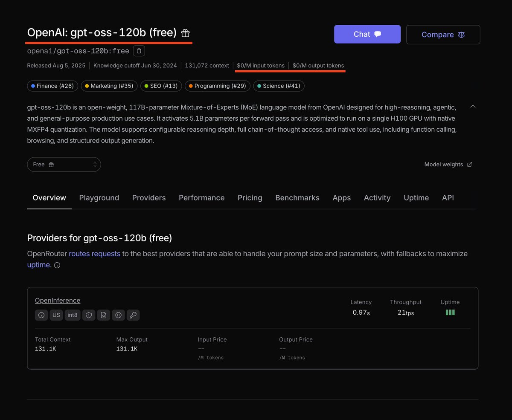Follow the 'uptime' link
This screenshot has width=512, height=420.
coord(38,265)
